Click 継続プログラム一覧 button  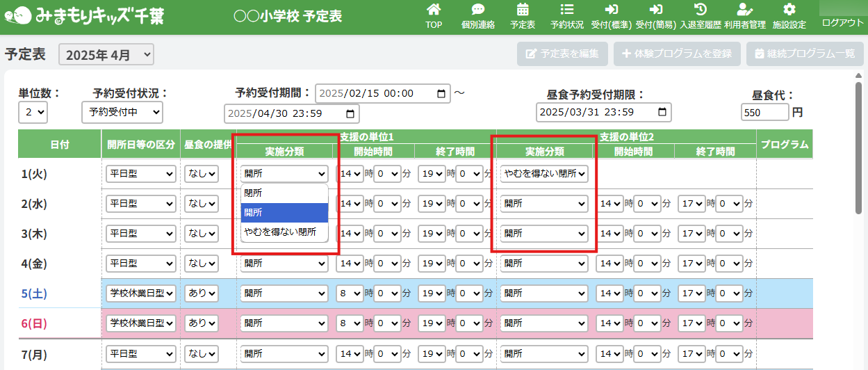pyautogui.click(x=804, y=54)
